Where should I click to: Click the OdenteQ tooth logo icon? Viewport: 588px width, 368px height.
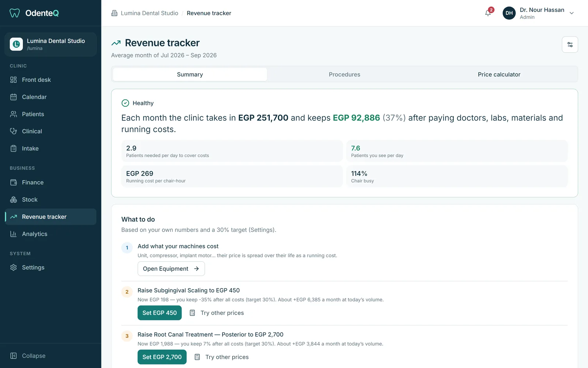tap(14, 13)
